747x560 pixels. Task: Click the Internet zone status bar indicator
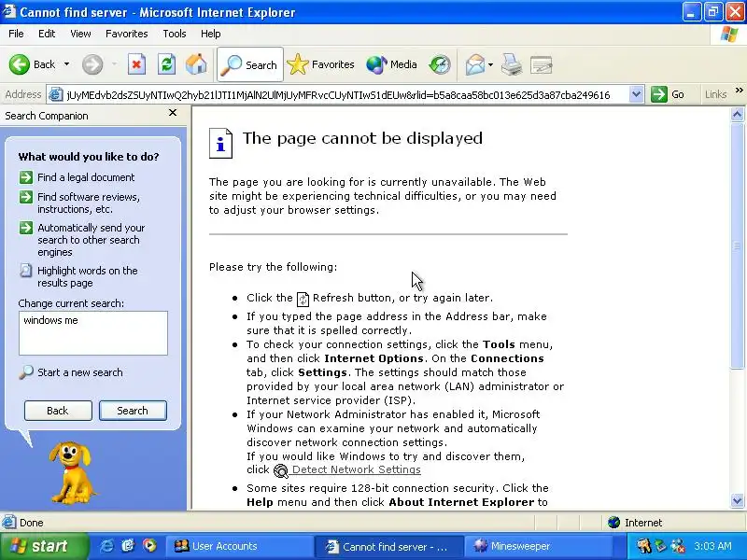tap(635, 523)
